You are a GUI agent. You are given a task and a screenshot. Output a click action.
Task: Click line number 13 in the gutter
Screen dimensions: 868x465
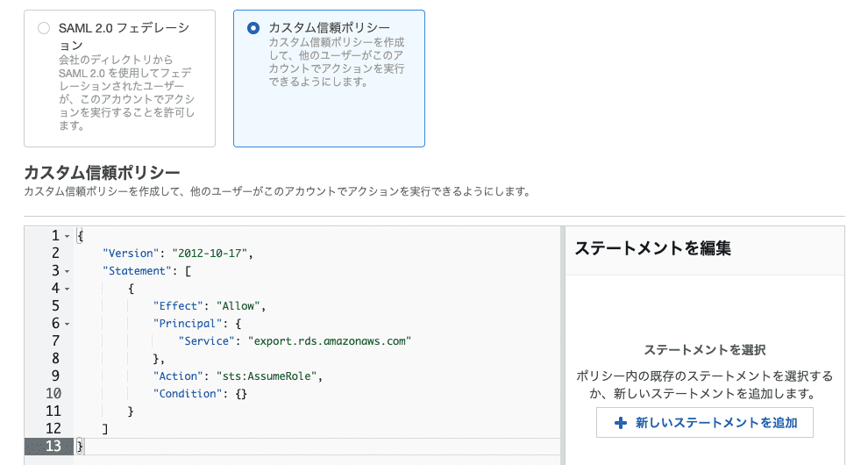coord(53,447)
